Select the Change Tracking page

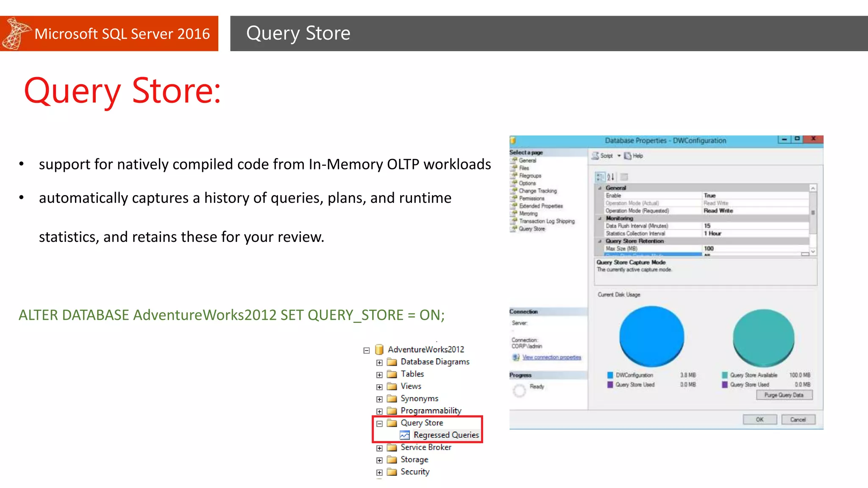coord(538,191)
